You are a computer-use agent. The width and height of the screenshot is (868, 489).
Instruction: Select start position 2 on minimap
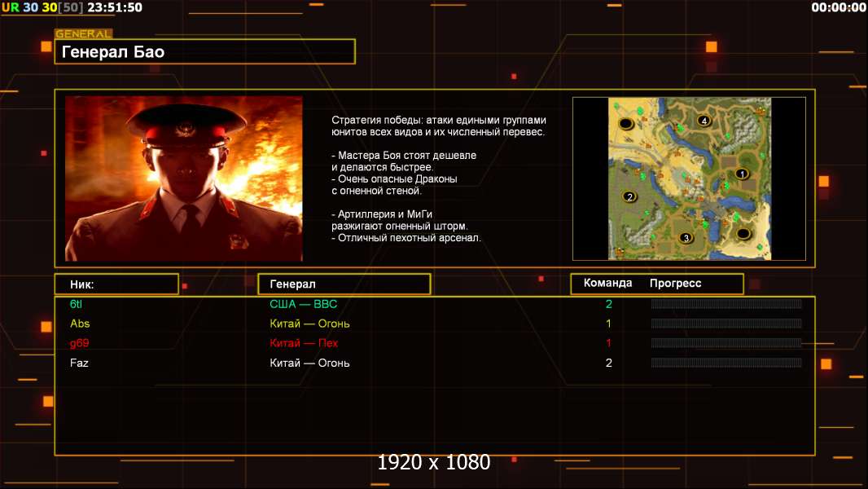pos(629,196)
